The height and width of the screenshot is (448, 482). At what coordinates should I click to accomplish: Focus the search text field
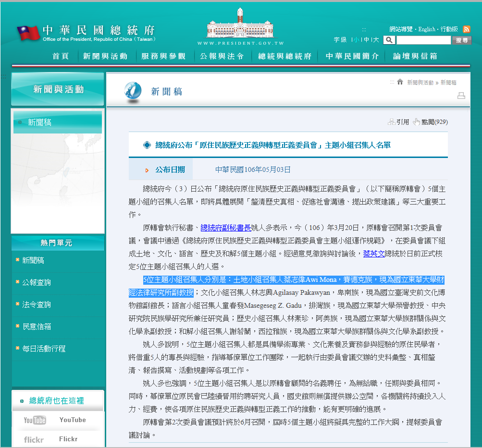pyautogui.click(x=423, y=40)
